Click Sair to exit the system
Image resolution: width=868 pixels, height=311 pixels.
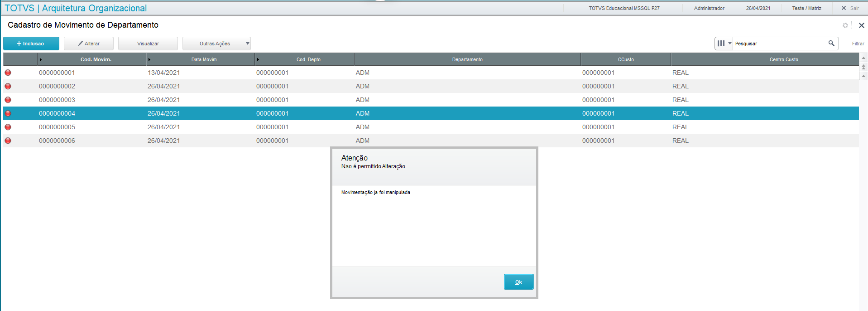click(850, 8)
